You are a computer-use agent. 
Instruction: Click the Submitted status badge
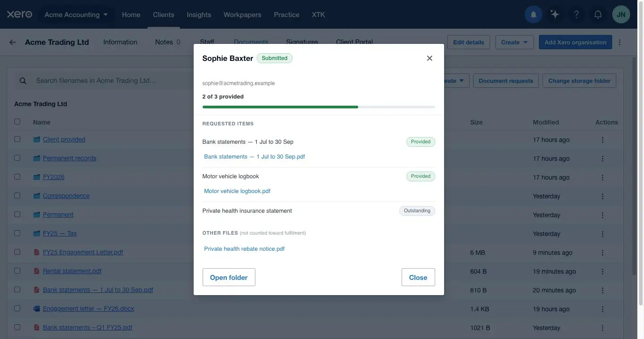point(275,58)
